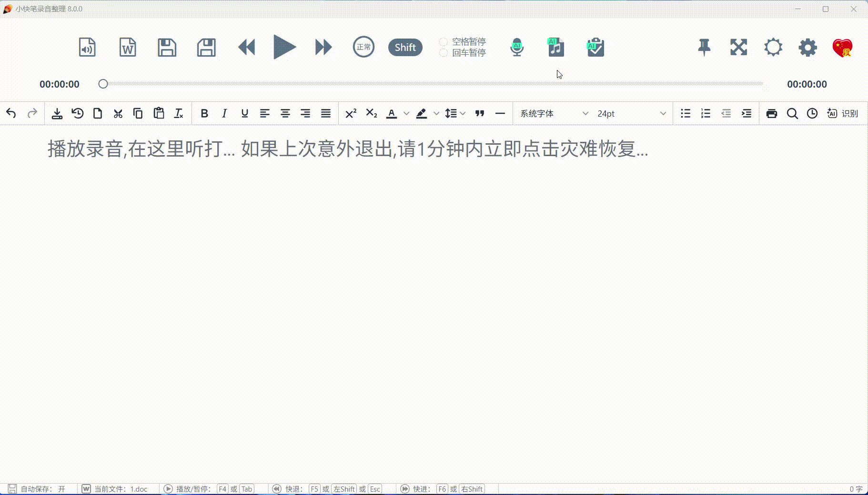Viewport: 868px width, 495px height.
Task: Select the 回车暂停 radio option
Action: point(444,53)
